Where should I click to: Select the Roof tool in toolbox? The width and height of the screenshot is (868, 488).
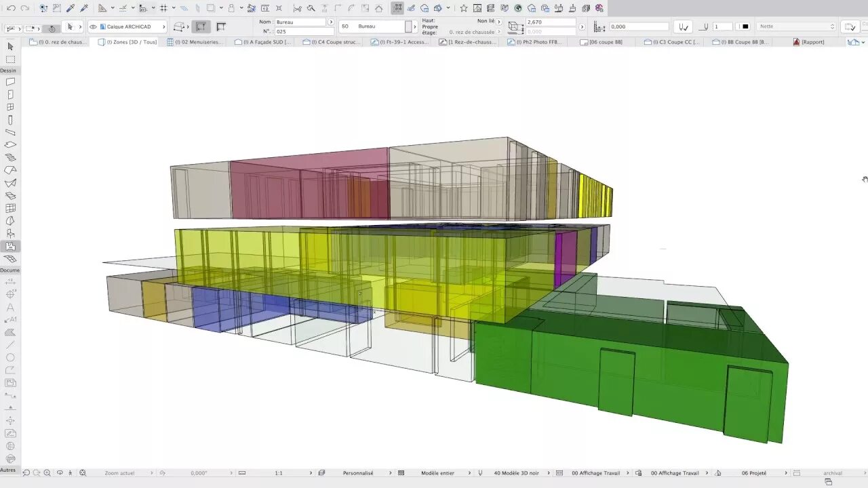(x=10, y=170)
